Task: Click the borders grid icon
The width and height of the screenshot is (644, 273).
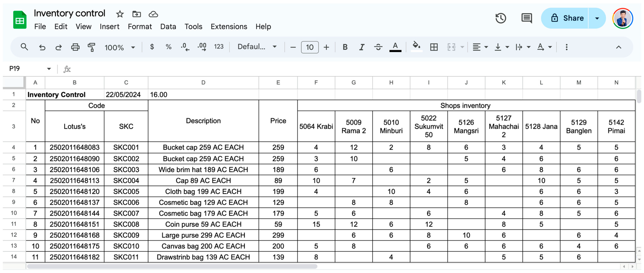Action: 434,47
